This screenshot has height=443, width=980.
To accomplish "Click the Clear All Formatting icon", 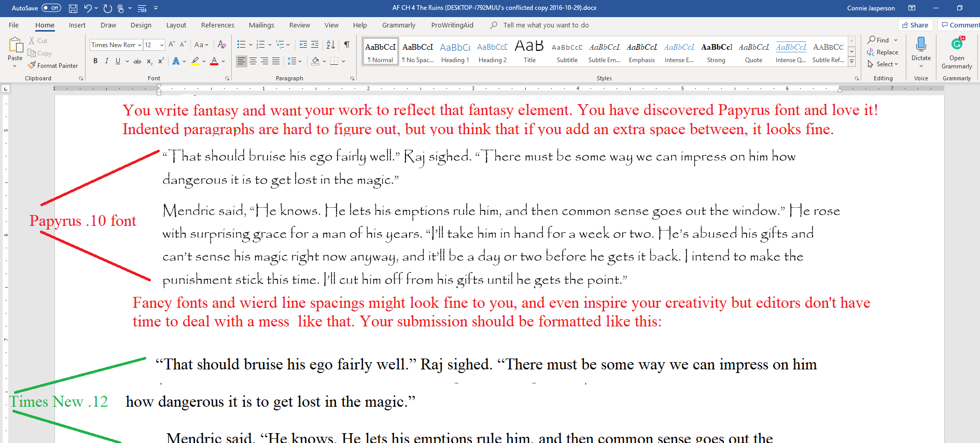I will pos(221,45).
